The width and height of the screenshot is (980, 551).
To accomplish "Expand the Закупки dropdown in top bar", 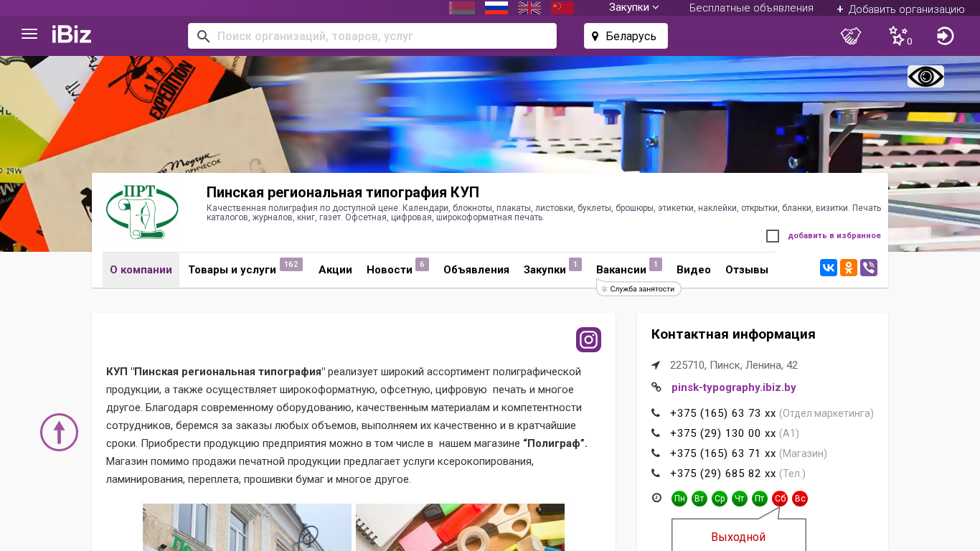I will 634,8.
